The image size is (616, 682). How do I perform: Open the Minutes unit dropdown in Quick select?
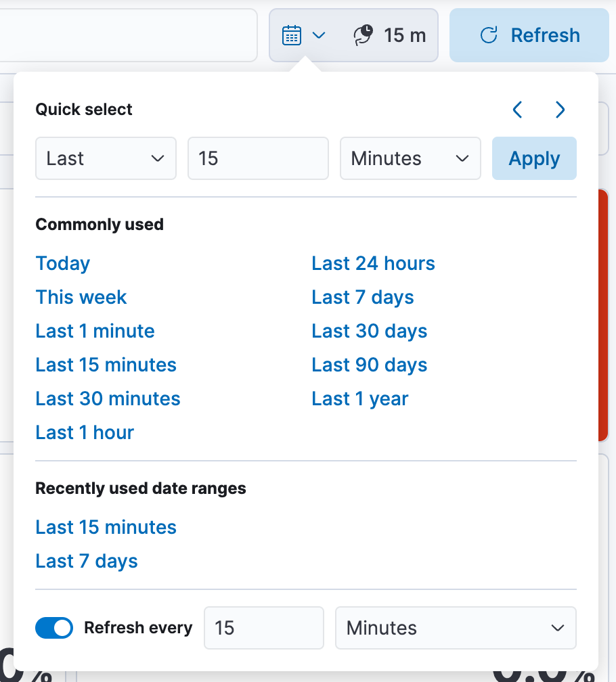(x=410, y=158)
